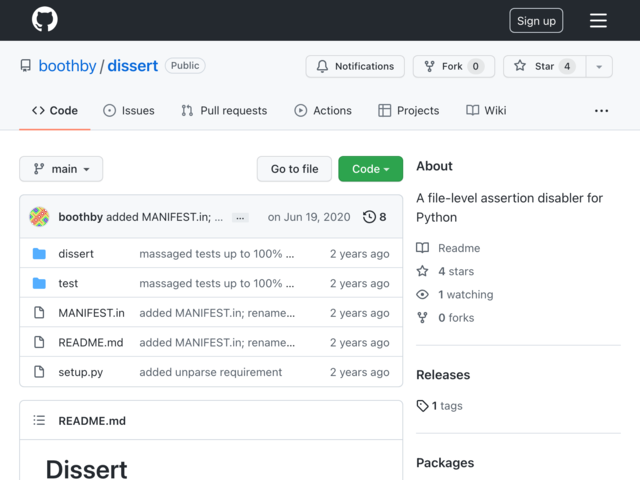Open the 1 watching link
The width and height of the screenshot is (640, 480).
pyautogui.click(x=455, y=295)
